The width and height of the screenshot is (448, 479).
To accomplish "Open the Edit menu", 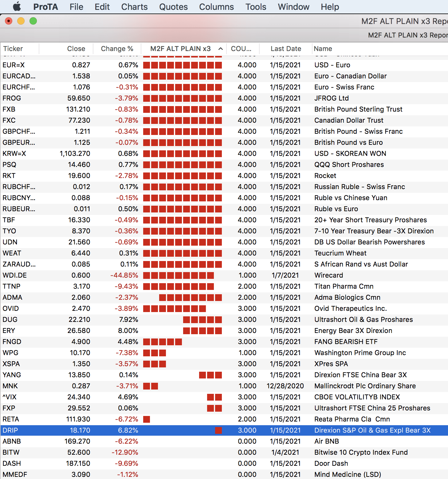I will pyautogui.click(x=102, y=7).
